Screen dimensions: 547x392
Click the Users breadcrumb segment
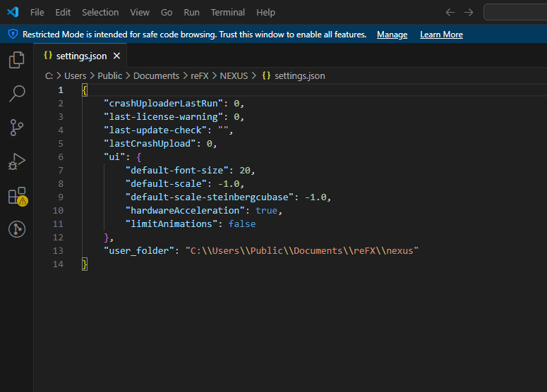point(75,75)
